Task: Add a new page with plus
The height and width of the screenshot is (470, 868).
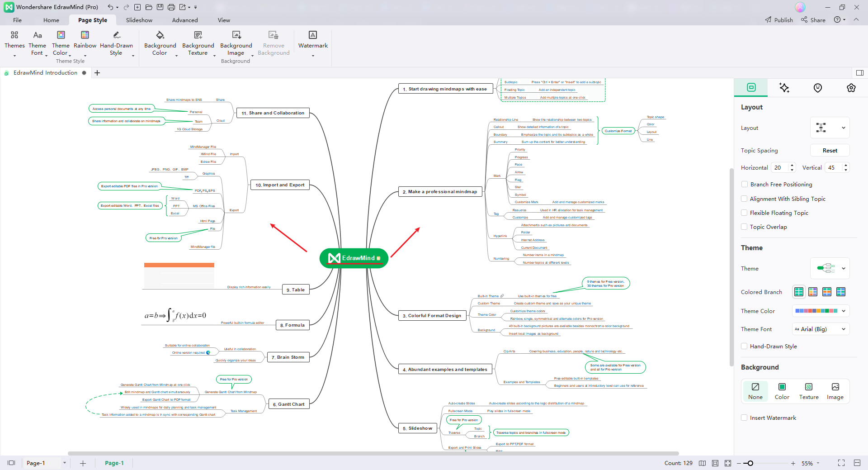Action: tap(83, 463)
